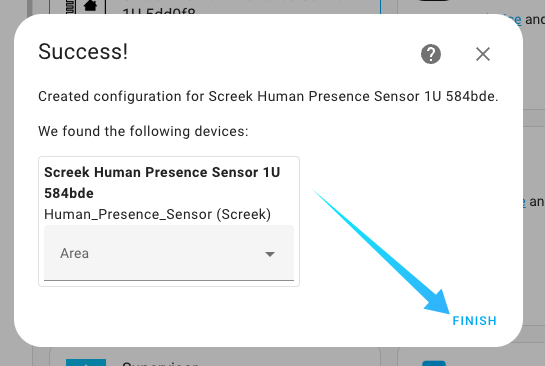Screen dimensions: 545x366
Task: Click the blue Supervisor integration icon
Action: (86, 363)
